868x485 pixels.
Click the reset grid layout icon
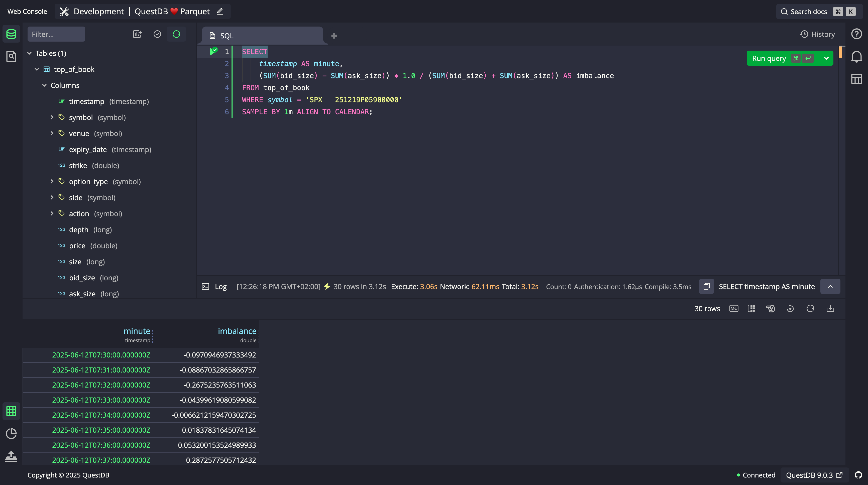coord(790,309)
